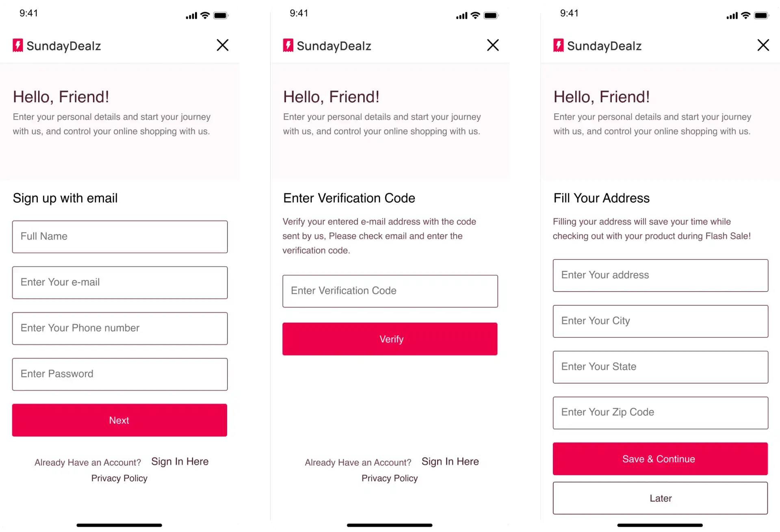The height and width of the screenshot is (532, 780).
Task: Click the close X icon on verification screen
Action: (493, 45)
